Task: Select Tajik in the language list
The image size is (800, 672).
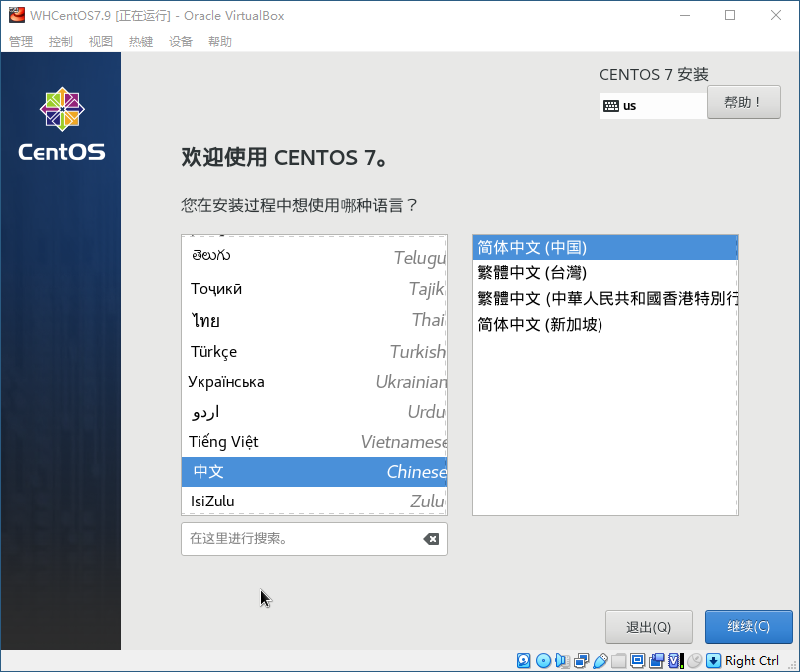Action: [x=314, y=289]
